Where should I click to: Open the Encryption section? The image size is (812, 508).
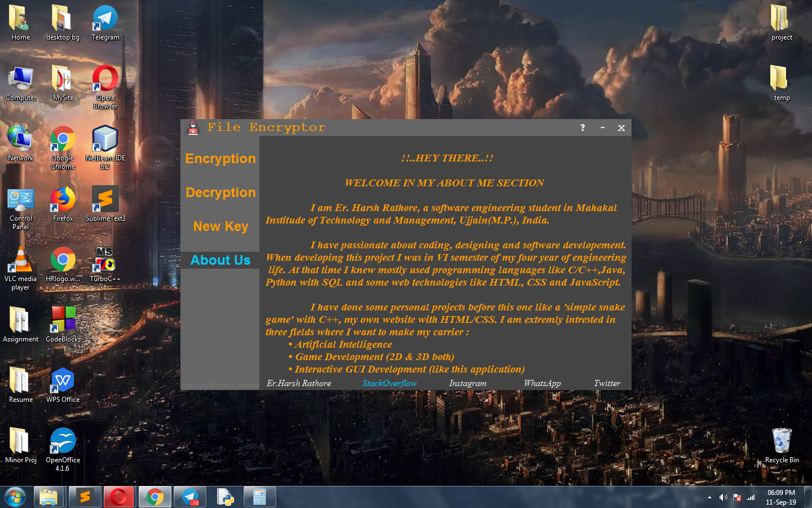(220, 159)
